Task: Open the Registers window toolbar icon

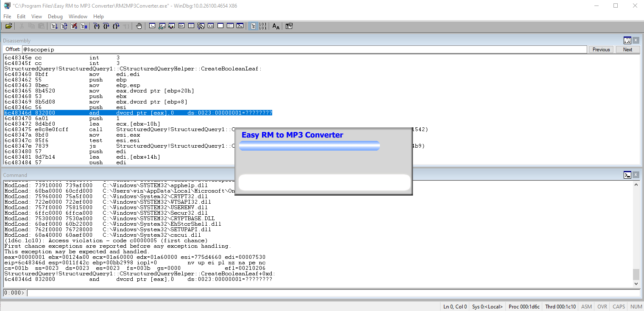Action: coord(181,26)
